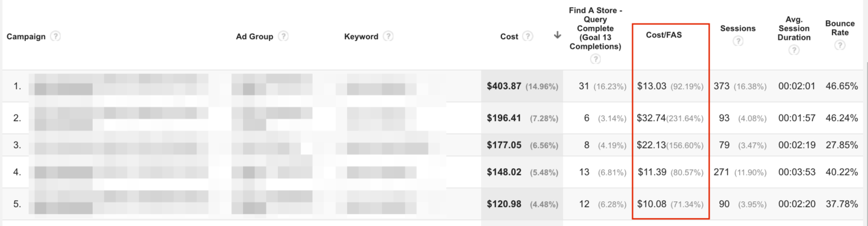The image size is (868, 226).
Task: Open blurred campaign link in row 1
Action: pos(121,86)
